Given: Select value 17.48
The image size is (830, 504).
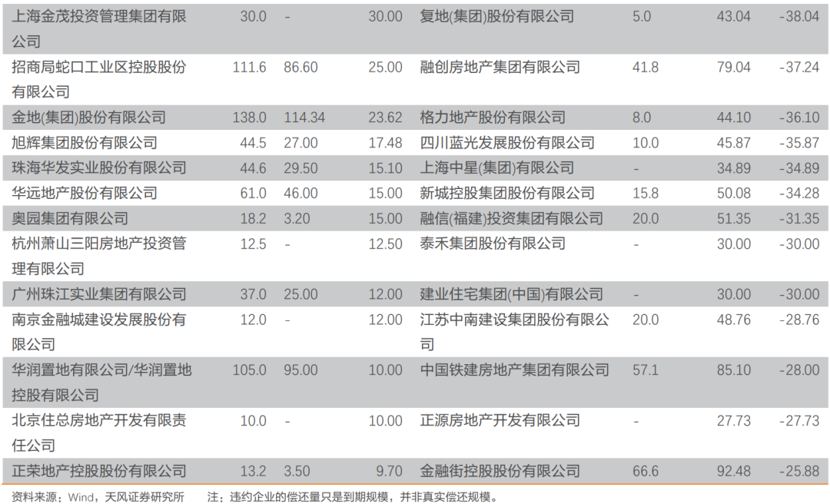Looking at the screenshot, I should [x=385, y=143].
